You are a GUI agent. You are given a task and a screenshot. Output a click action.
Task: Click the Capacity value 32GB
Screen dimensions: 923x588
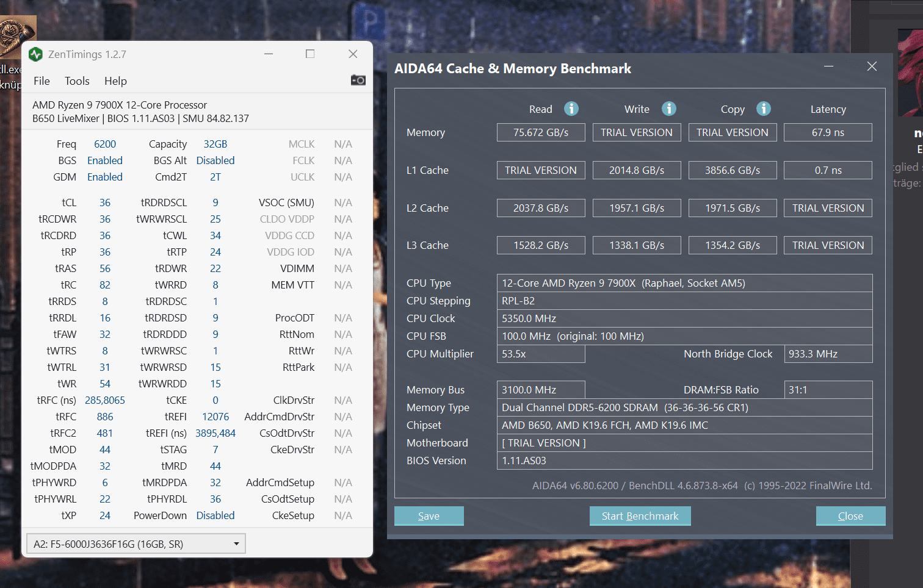pos(215,144)
